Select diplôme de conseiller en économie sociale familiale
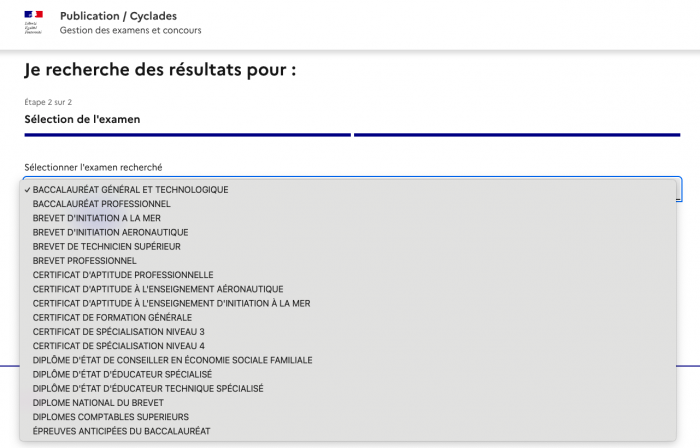The width and height of the screenshot is (700, 448). click(x=348, y=360)
